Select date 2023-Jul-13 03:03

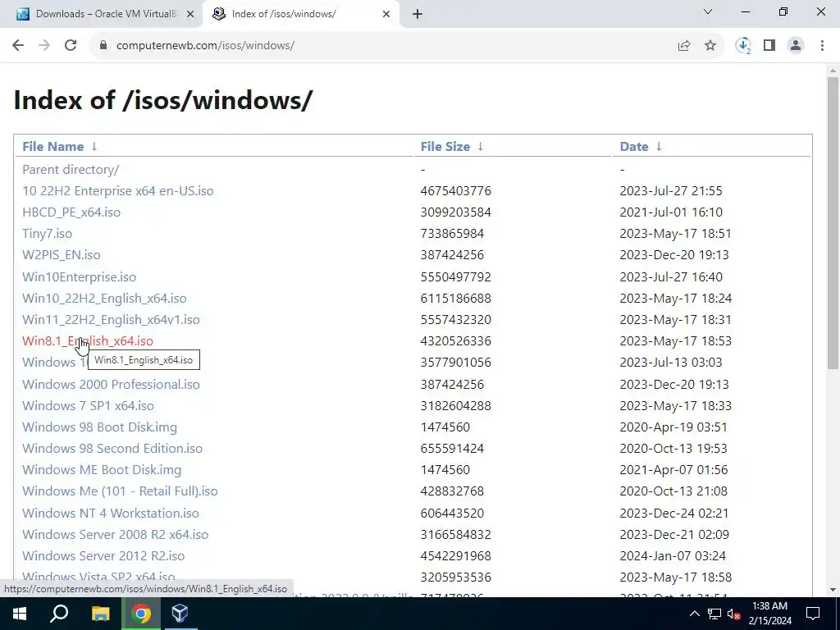pos(671,363)
